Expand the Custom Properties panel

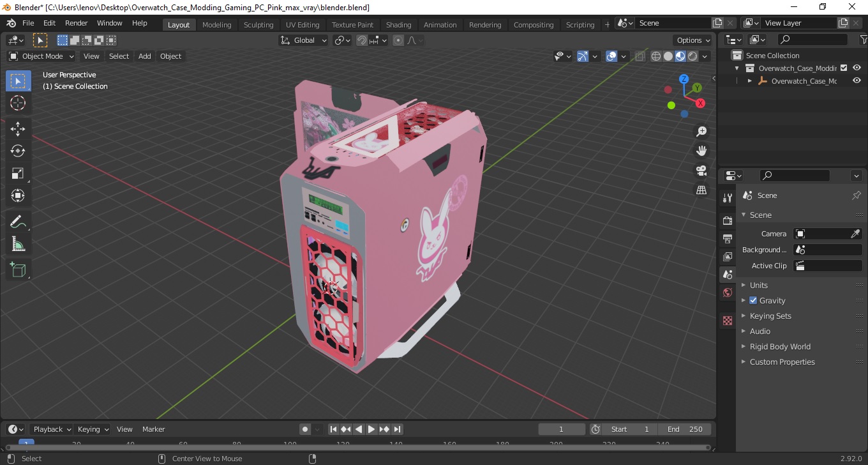pyautogui.click(x=782, y=362)
